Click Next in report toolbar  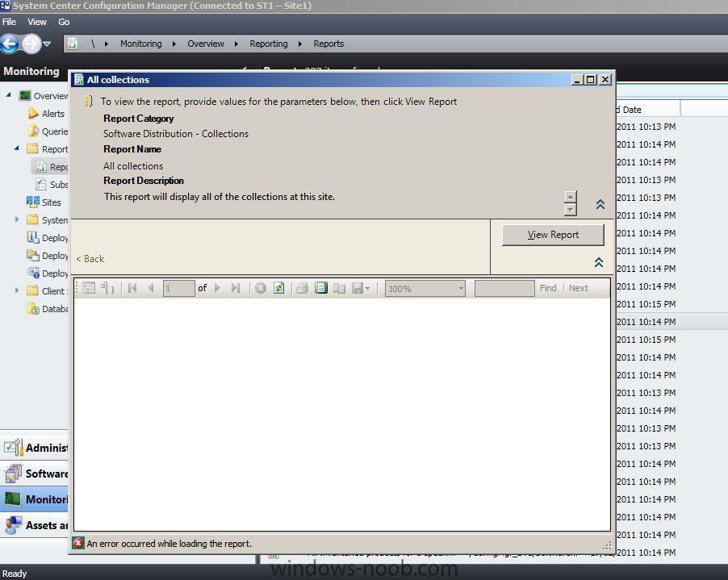coord(579,288)
